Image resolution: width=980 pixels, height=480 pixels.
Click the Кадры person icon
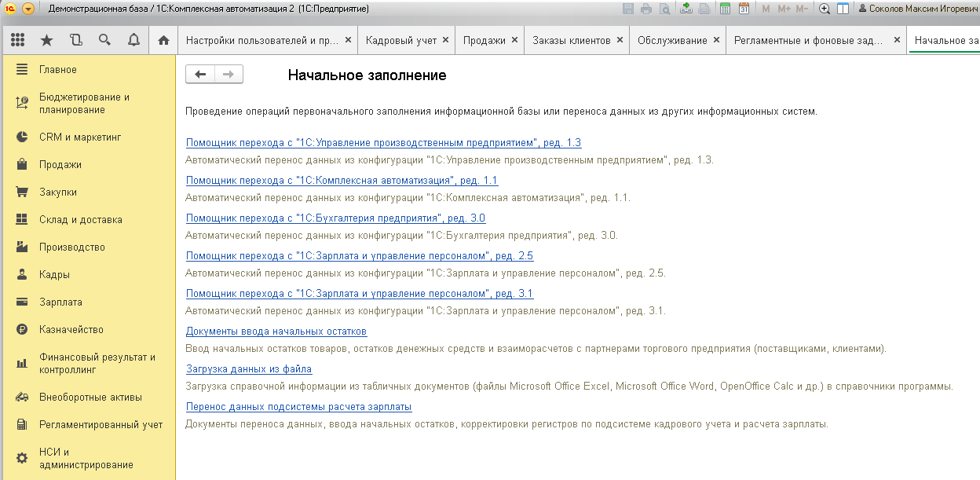pyautogui.click(x=22, y=274)
